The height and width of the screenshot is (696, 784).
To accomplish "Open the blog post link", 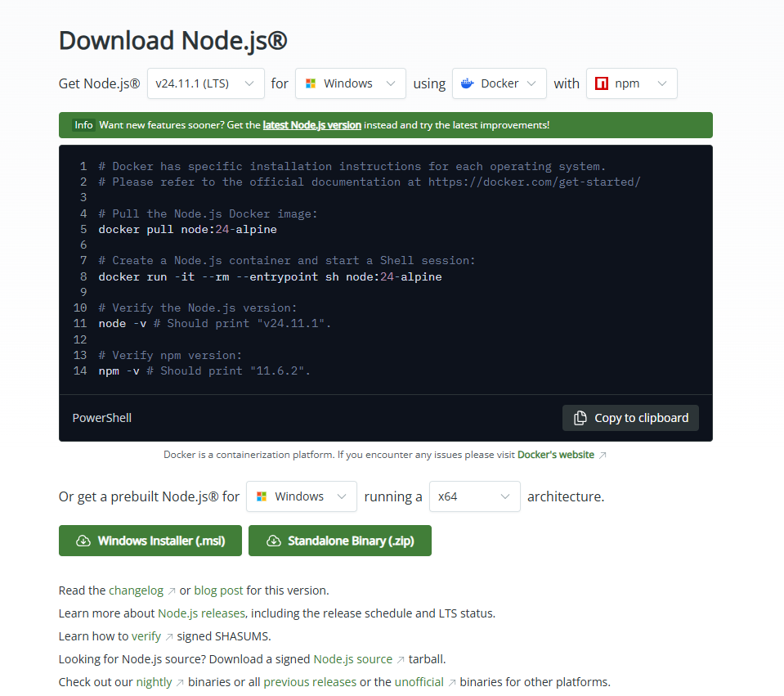I will [x=218, y=590].
